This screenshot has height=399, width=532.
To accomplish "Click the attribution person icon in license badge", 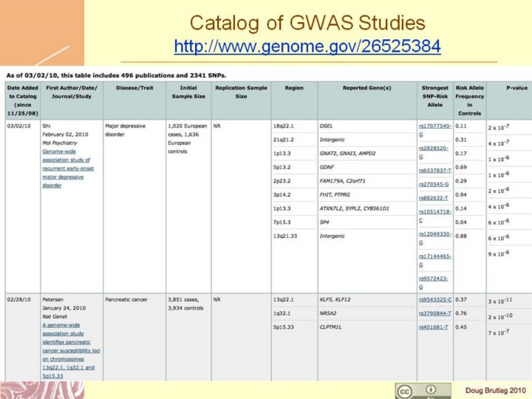I will [430, 389].
